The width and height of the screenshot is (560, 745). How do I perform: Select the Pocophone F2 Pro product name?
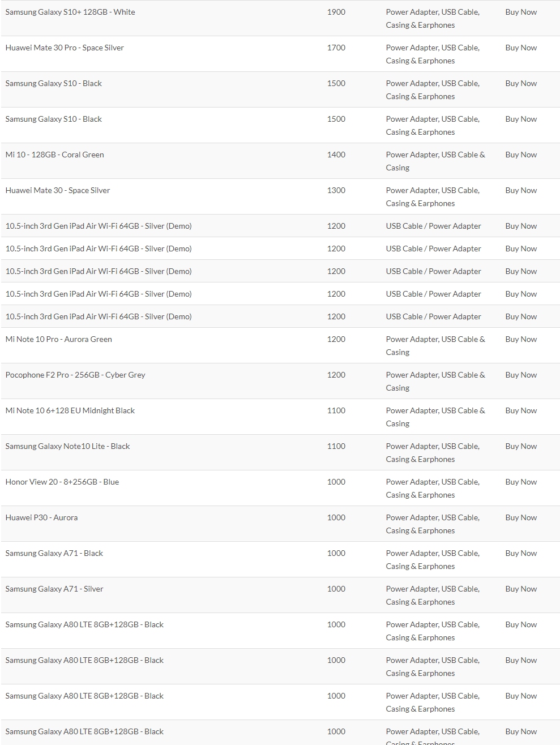click(x=75, y=375)
